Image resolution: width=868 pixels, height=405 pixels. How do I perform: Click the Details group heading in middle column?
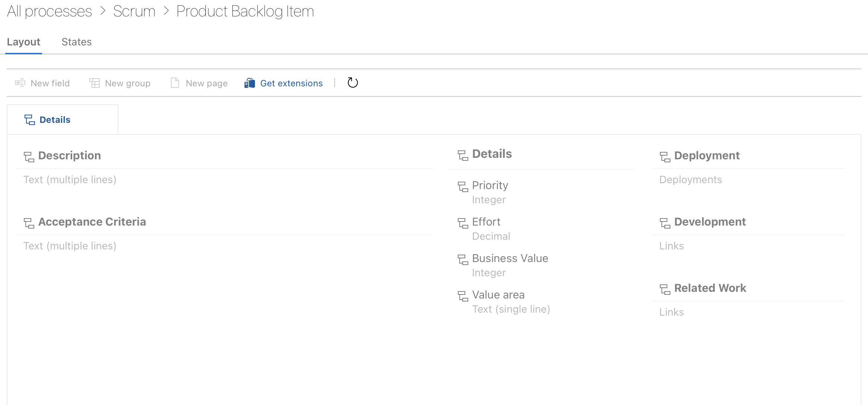[492, 154]
